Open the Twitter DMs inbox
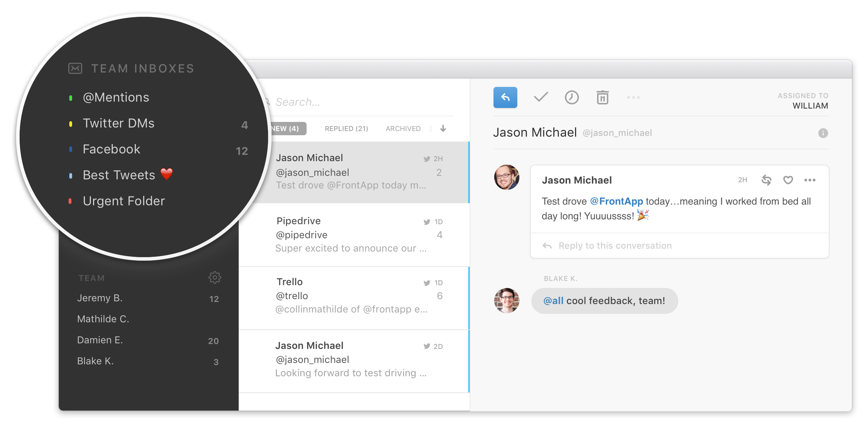Image resolution: width=868 pixels, height=426 pixels. click(118, 123)
